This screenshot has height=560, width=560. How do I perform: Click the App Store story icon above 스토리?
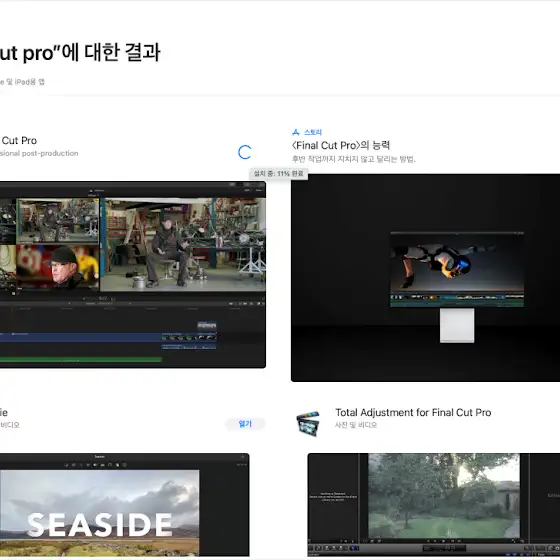coord(296,132)
